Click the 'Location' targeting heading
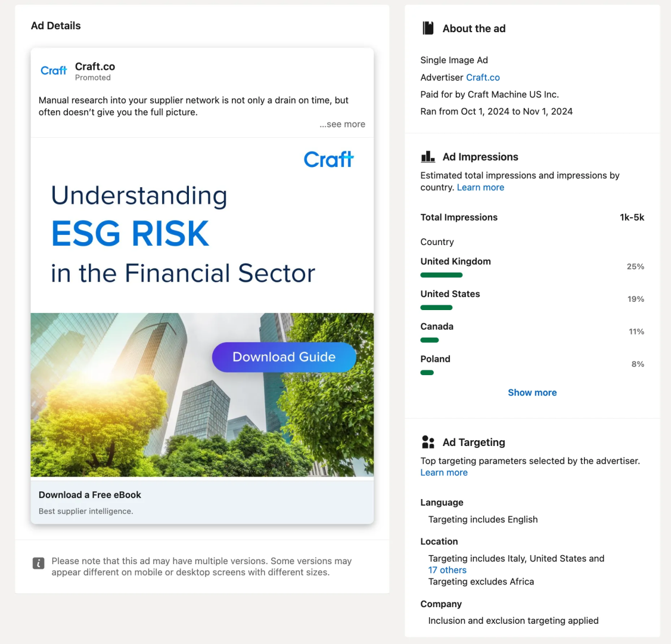671x644 pixels. [439, 541]
